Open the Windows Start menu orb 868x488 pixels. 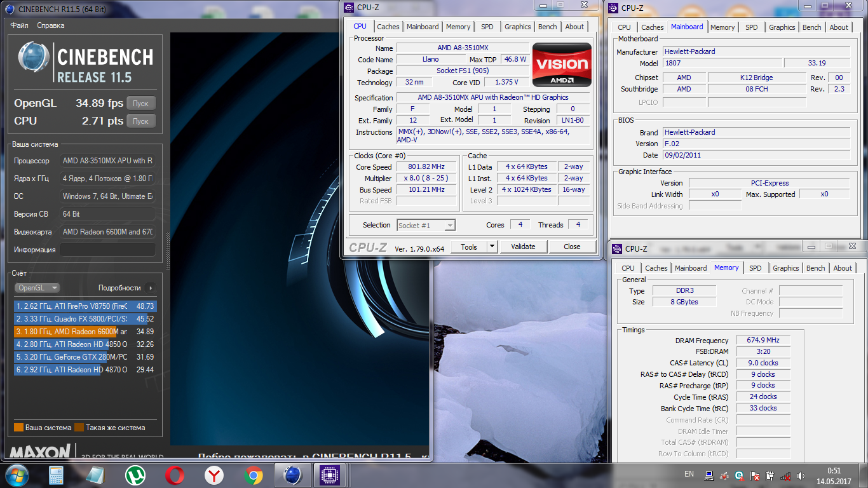click(16, 475)
